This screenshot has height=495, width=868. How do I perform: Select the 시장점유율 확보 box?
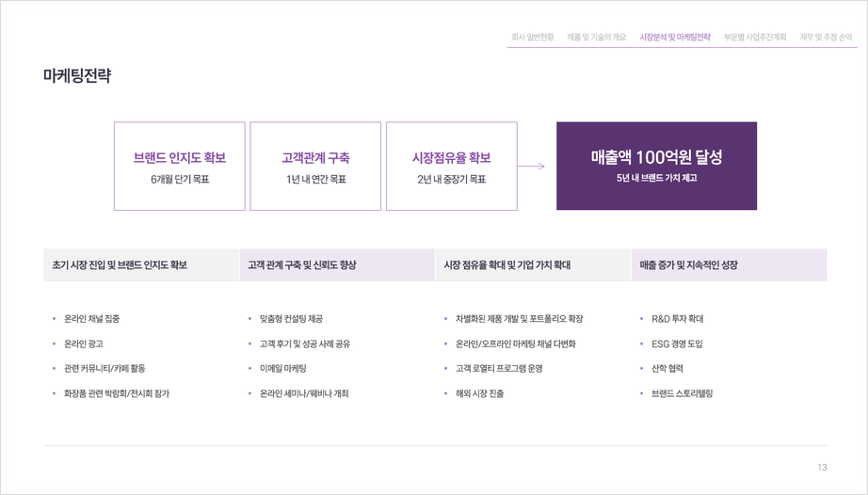[452, 166]
